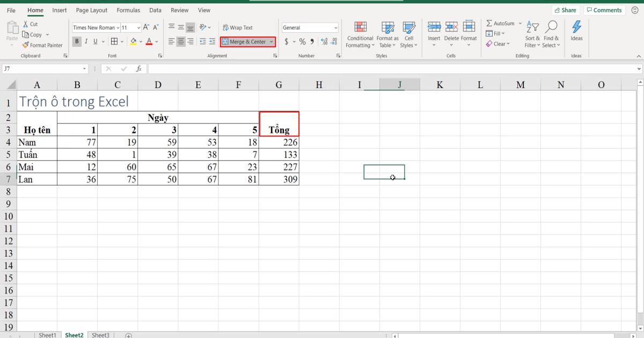Open the Fill Color paint bucket icon
Screen dimensions: 644x338
click(133, 41)
